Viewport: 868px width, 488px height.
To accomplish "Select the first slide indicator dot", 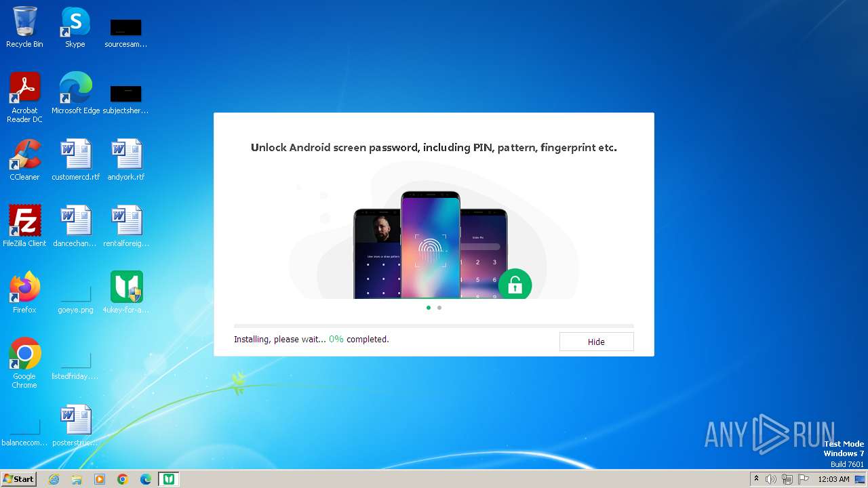I will coord(428,308).
